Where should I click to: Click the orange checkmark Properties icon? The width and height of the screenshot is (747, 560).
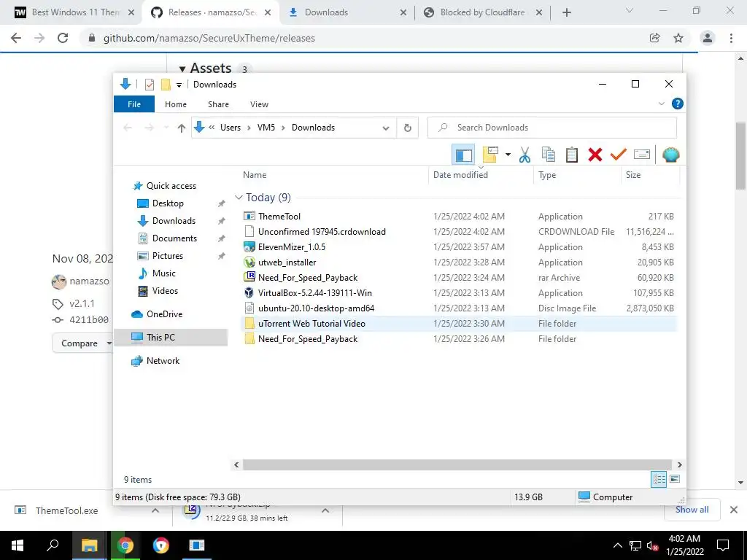coord(619,155)
